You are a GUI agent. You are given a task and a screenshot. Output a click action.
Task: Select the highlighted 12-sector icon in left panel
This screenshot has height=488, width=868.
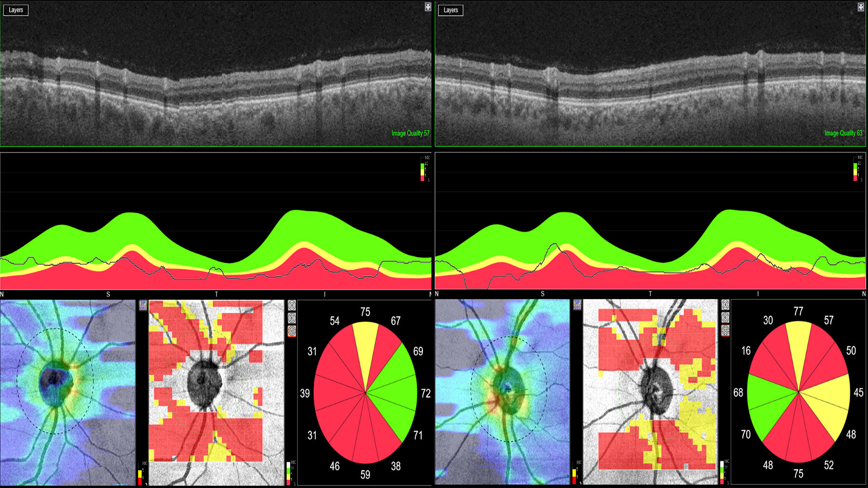coord(292,331)
